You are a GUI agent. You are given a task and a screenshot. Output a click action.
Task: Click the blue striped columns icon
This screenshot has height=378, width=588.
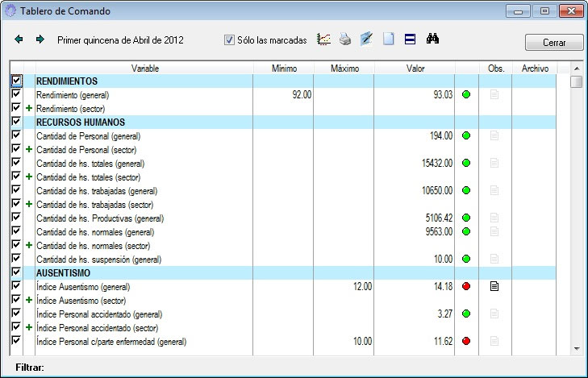pos(410,39)
